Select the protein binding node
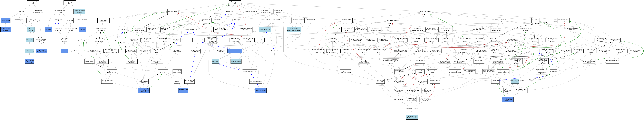 click(x=6, y=20)
